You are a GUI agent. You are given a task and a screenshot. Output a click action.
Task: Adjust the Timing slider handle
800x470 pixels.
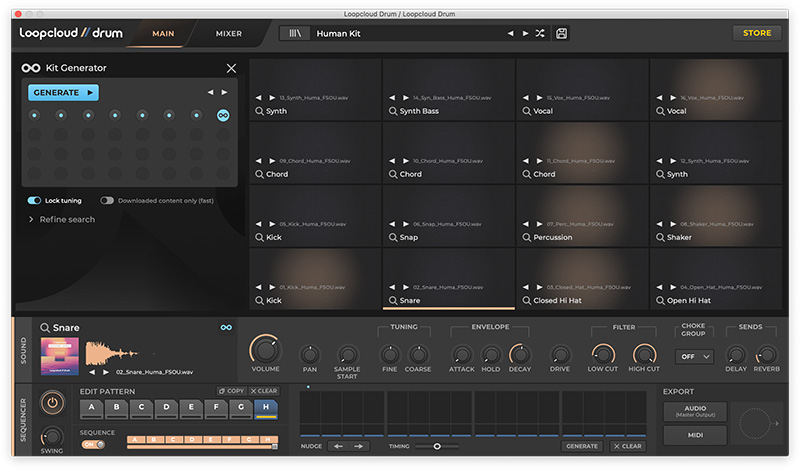pos(437,447)
